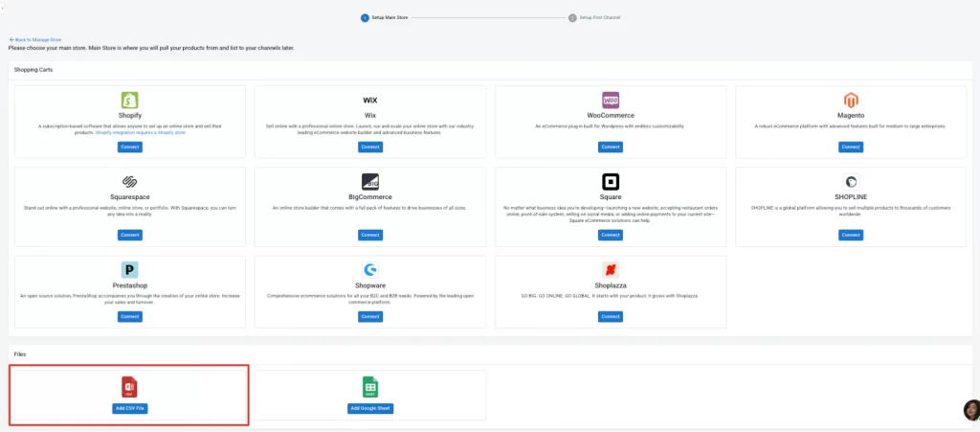Click the Square logo
Screen dimensions: 980x432
[611, 182]
